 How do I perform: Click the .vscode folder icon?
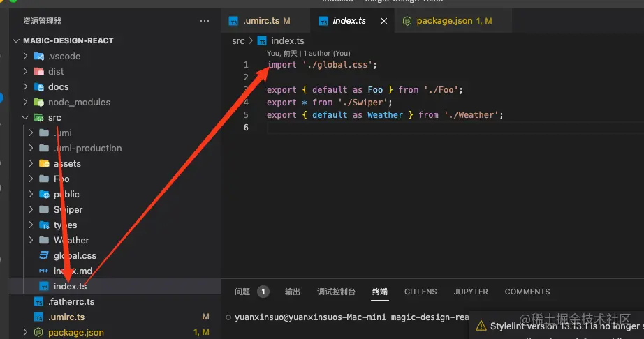[38, 56]
